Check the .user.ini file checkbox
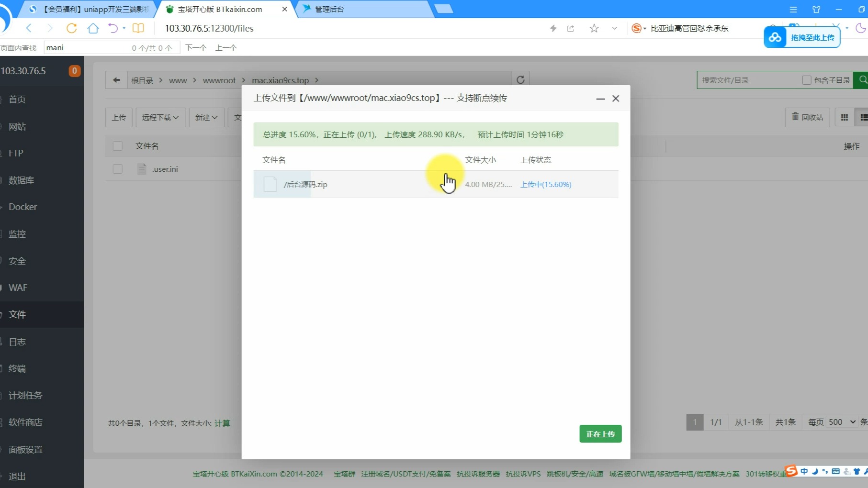The image size is (868, 488). click(x=118, y=169)
